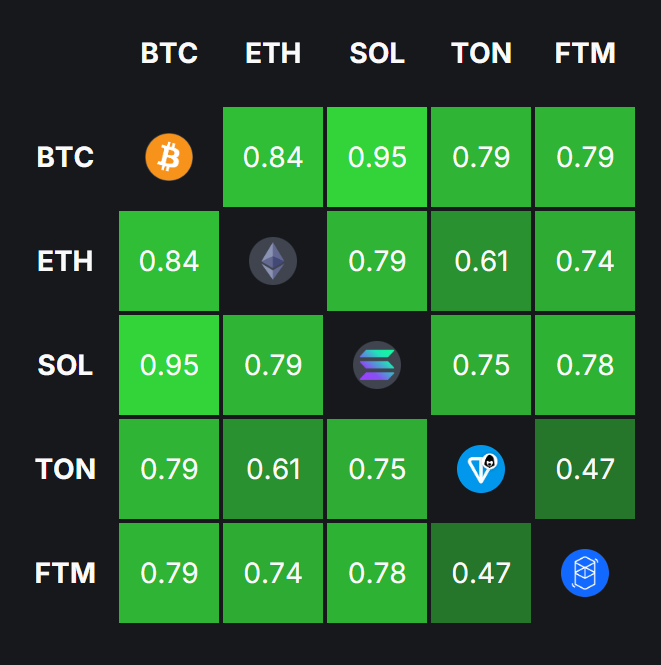Click the 0.95 cell in the BTC row
Viewport: 661px width, 665px height.
click(377, 157)
